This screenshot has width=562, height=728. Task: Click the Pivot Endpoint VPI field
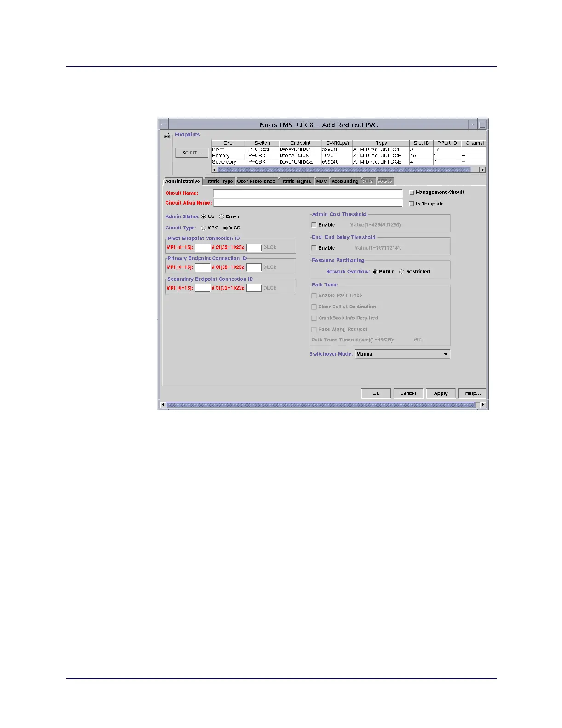pyautogui.click(x=202, y=248)
